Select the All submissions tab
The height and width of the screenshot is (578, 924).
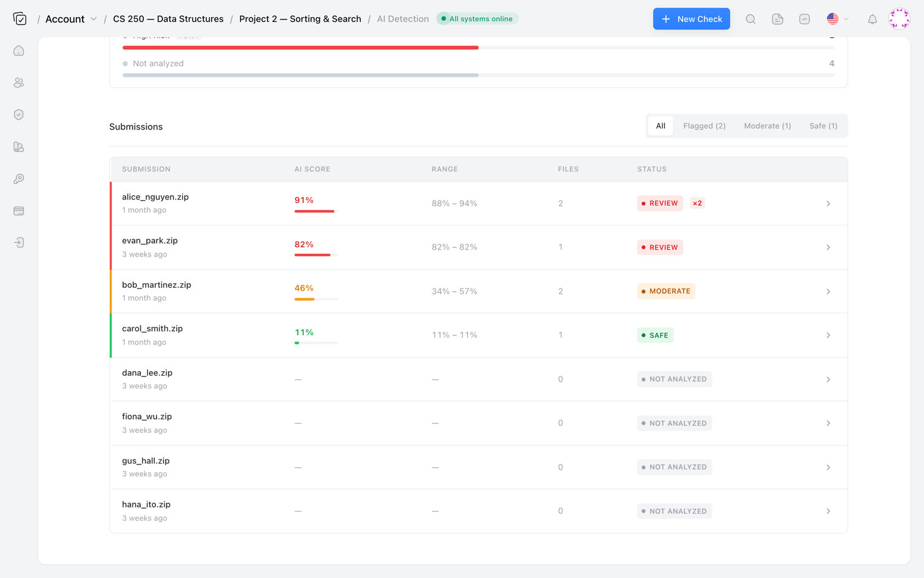click(x=661, y=126)
